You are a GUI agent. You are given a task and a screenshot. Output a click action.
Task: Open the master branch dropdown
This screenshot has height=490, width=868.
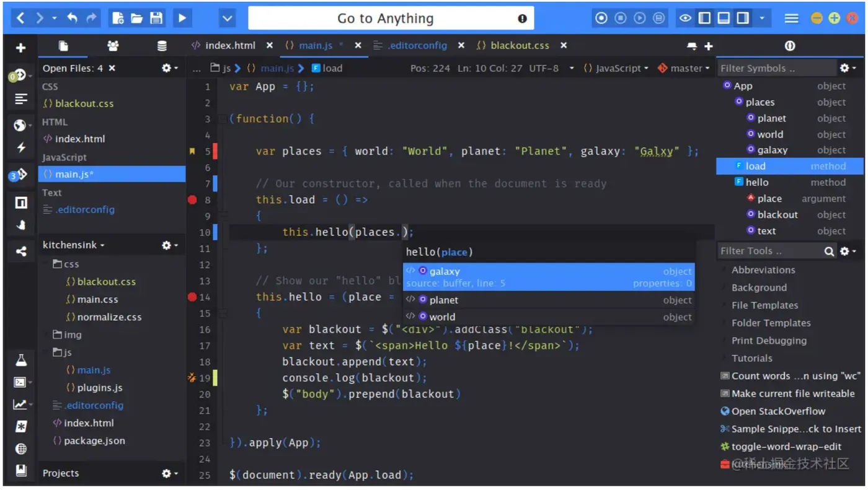[x=683, y=68]
